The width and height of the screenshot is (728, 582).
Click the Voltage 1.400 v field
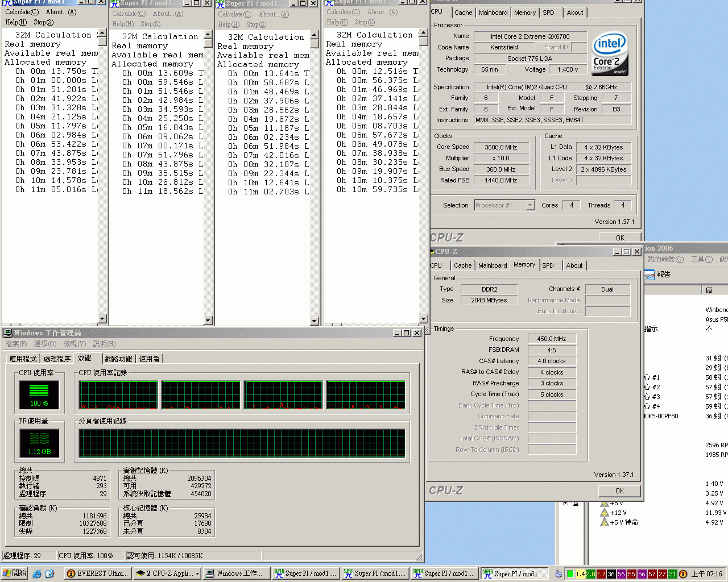pos(568,69)
